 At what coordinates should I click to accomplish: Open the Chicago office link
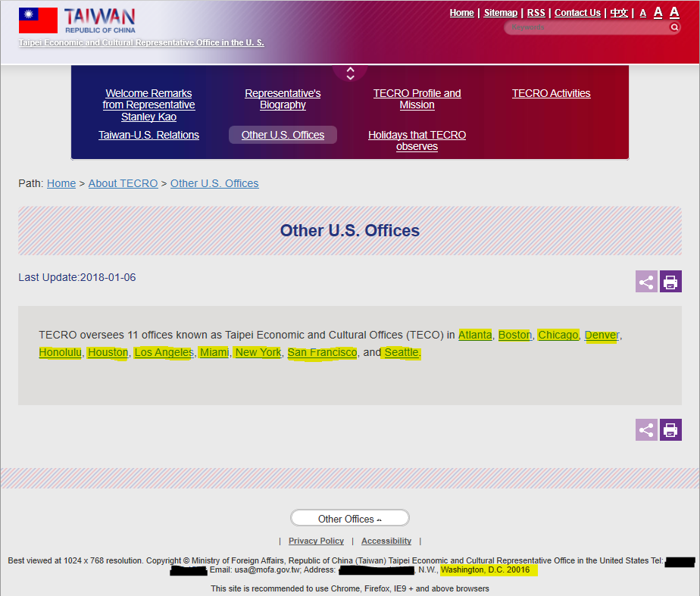pyautogui.click(x=558, y=335)
